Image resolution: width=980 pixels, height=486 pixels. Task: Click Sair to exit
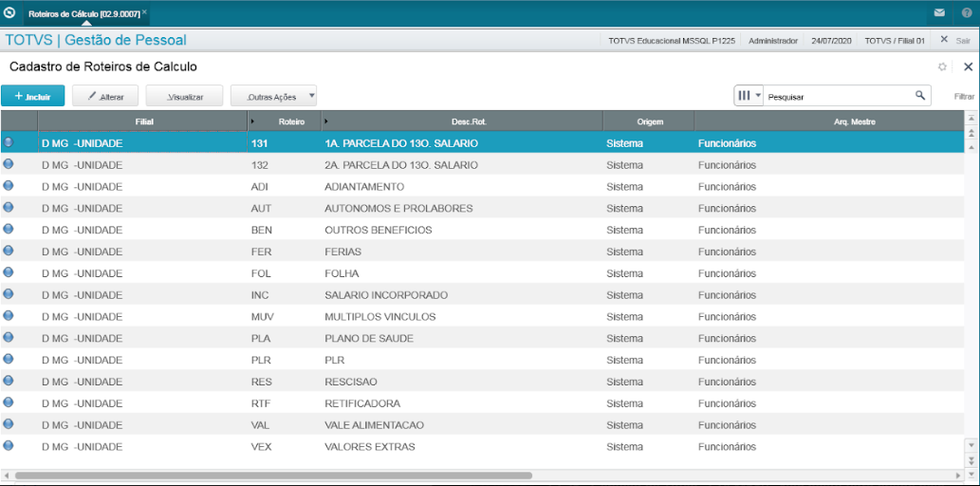963,40
